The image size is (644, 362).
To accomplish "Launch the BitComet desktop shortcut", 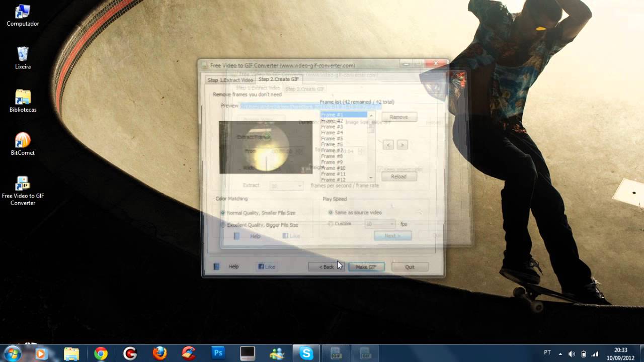I will coord(23,144).
